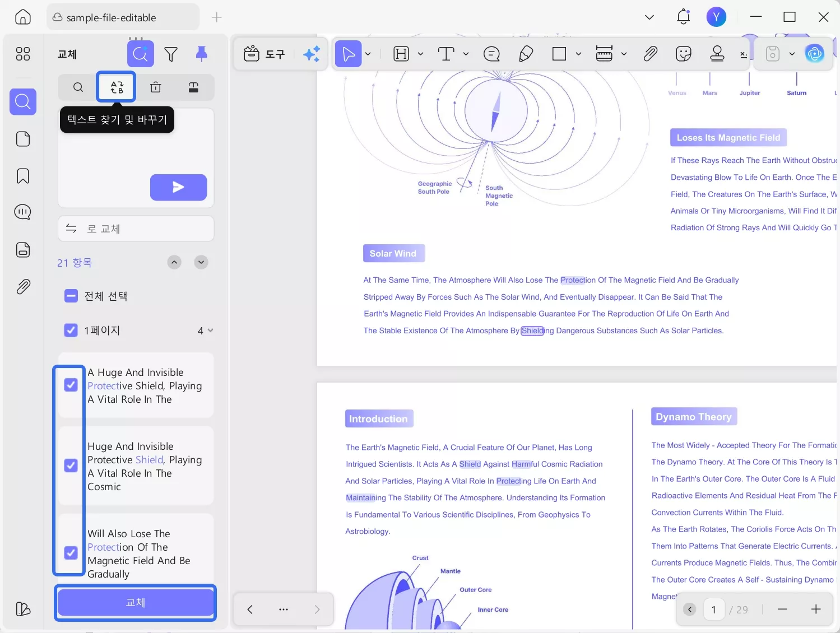Add a new tab with plus

tap(217, 17)
